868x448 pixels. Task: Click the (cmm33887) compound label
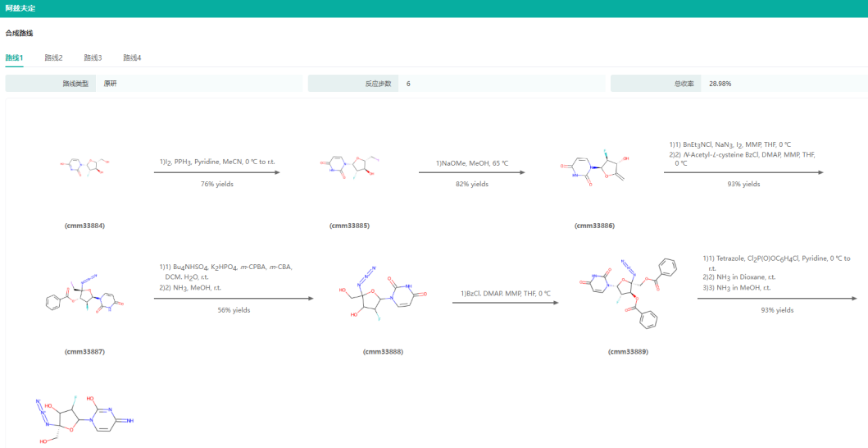point(84,351)
